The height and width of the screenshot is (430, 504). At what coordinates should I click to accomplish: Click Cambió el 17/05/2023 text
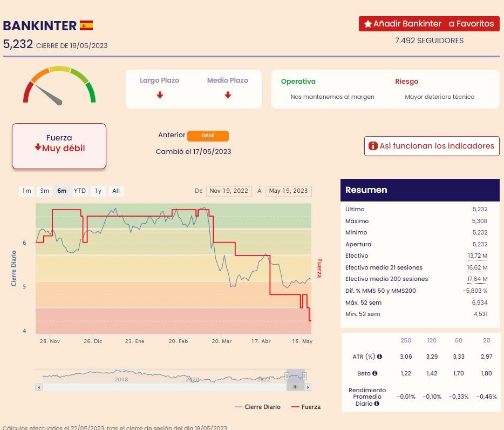tap(194, 152)
